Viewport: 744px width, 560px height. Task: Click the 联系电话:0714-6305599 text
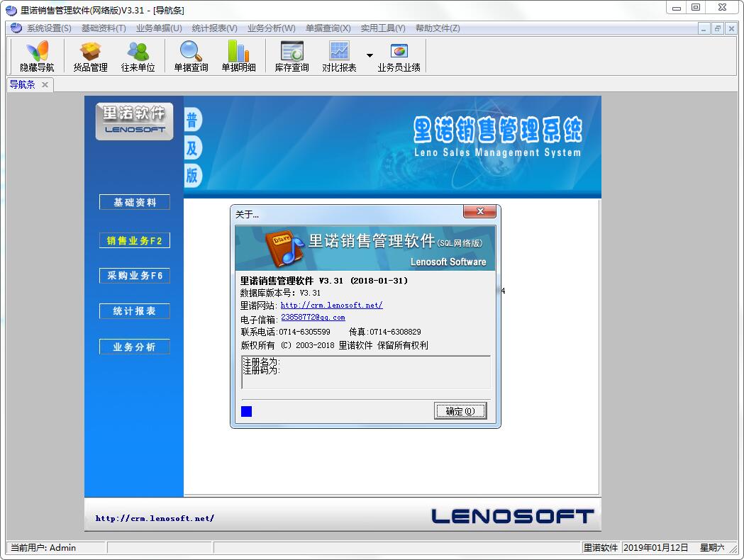pyautogui.click(x=286, y=332)
